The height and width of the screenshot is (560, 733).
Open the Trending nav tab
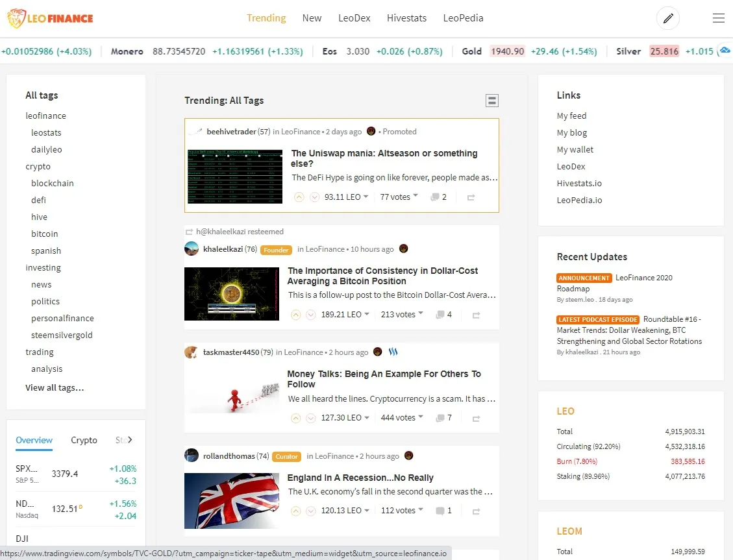click(266, 18)
